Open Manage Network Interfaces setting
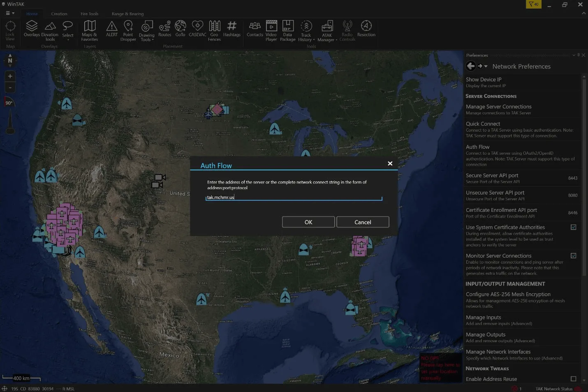This screenshot has height=392, width=588. pos(522,355)
